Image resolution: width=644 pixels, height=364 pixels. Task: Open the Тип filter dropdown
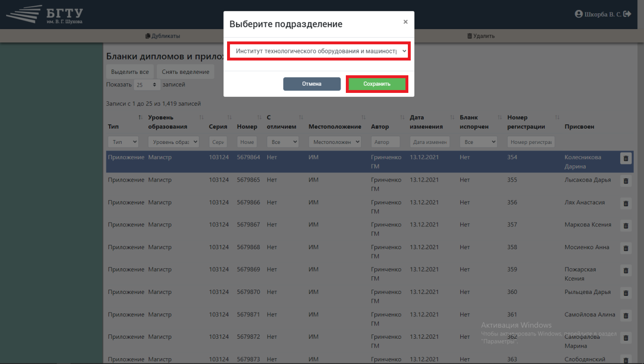(x=123, y=142)
